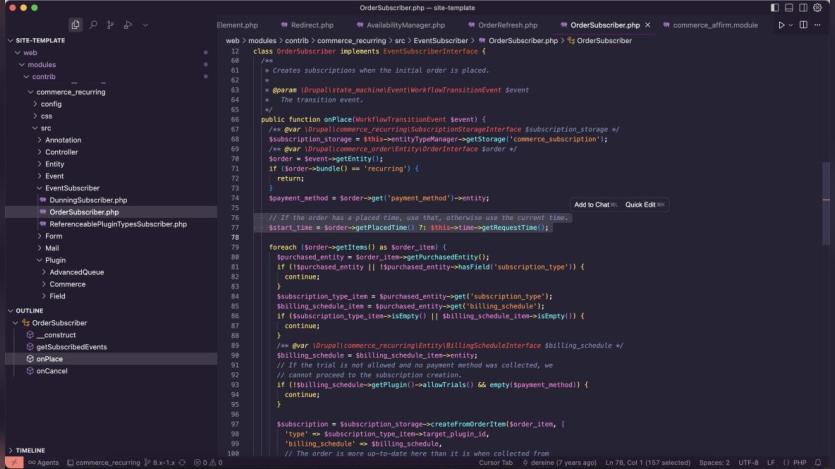Go to __construct method in outline
This screenshot has height=469, width=835.
(55, 335)
